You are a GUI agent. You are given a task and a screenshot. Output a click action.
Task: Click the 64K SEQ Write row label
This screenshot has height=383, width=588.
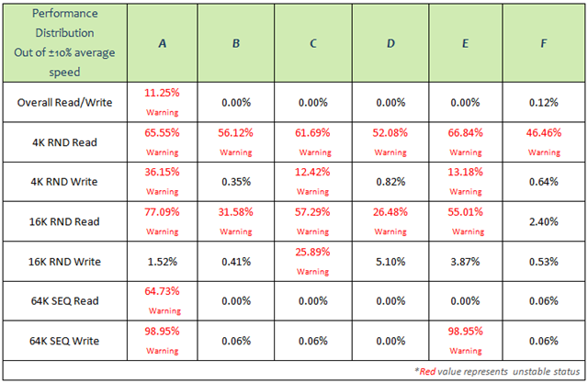[65, 341]
